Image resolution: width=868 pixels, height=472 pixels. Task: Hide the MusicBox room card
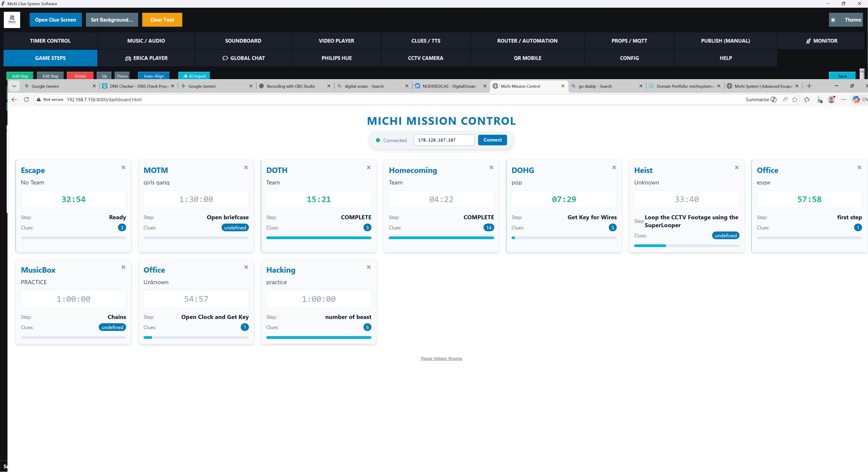coord(123,267)
